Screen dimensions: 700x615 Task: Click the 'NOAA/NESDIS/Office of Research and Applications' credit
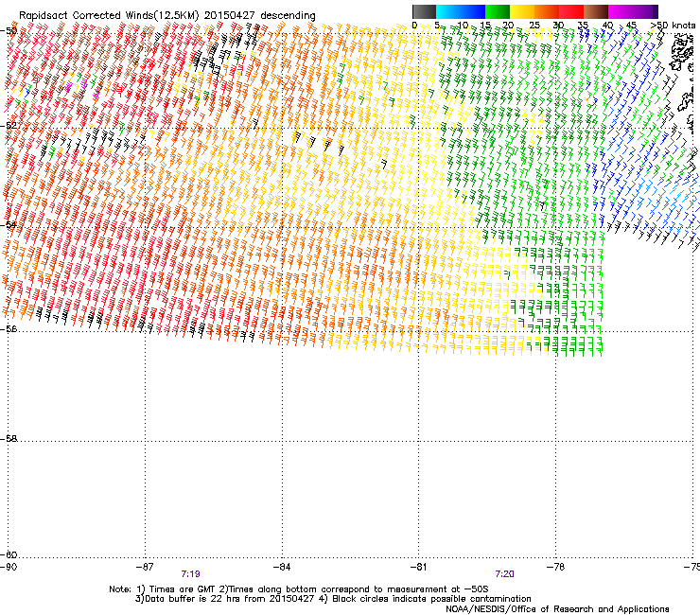pyautogui.click(x=557, y=609)
